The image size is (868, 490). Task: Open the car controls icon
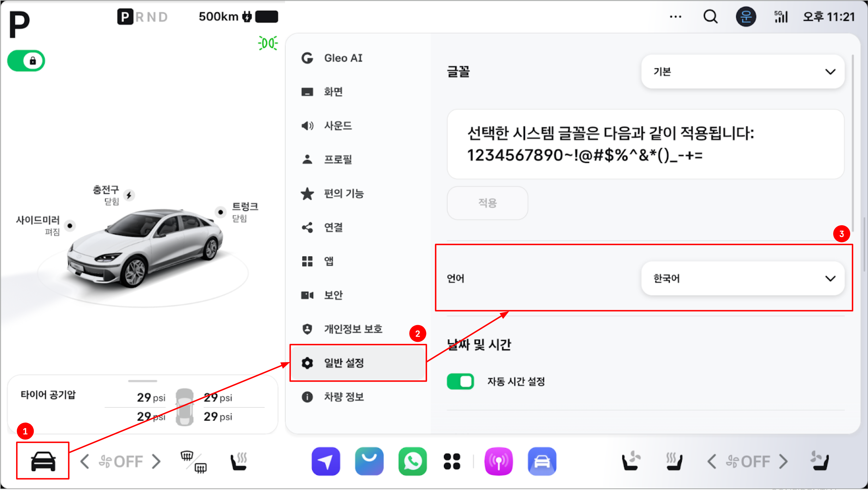tap(43, 461)
